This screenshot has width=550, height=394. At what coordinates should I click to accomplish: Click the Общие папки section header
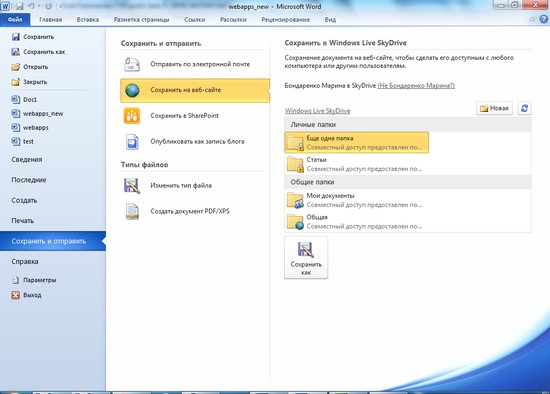pos(408,182)
